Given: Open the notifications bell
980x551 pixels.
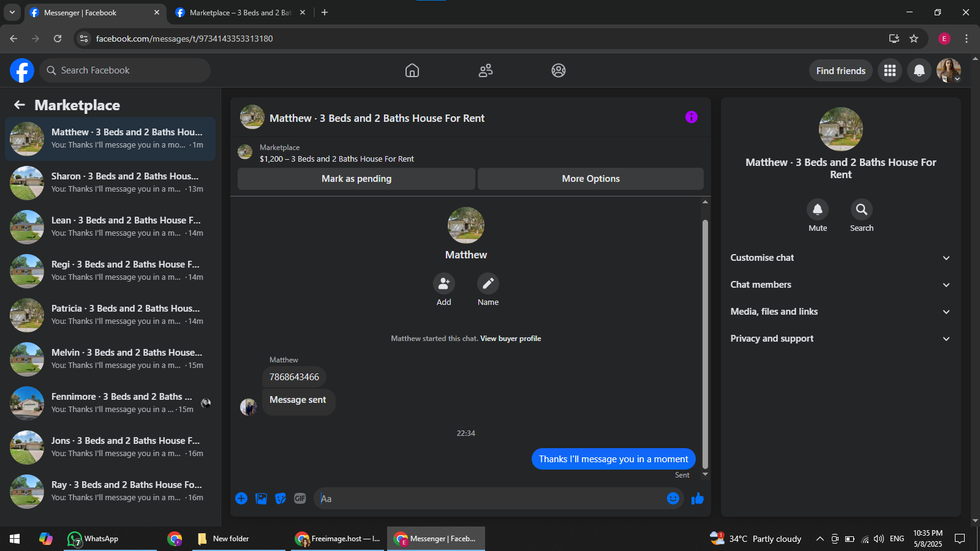Looking at the screenshot, I should (x=919, y=70).
